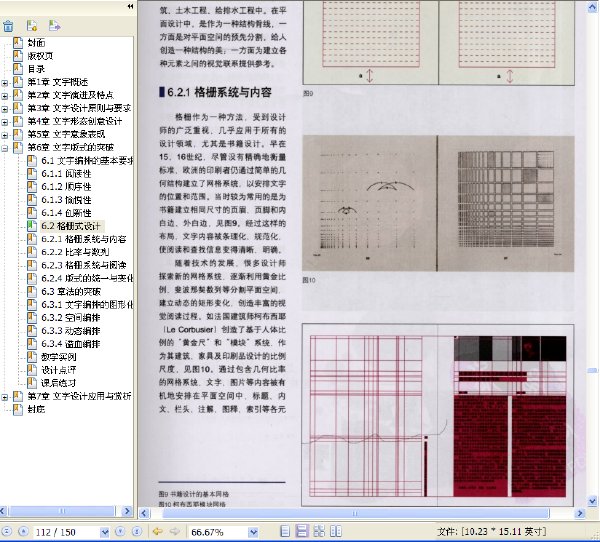
Task: Select the 6.3.3 动态编排 bookmark
Action: pyautogui.click(x=71, y=331)
